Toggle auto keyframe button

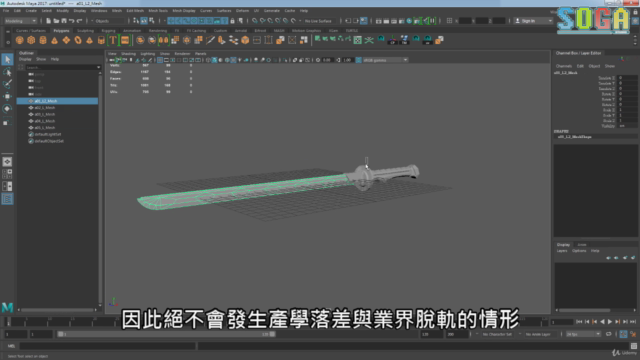623,334
